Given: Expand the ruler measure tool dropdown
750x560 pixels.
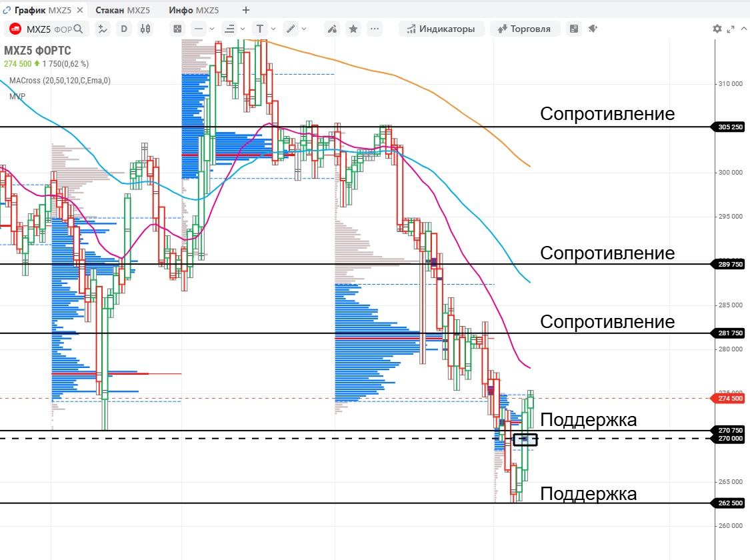Looking at the screenshot, I should (305, 29).
